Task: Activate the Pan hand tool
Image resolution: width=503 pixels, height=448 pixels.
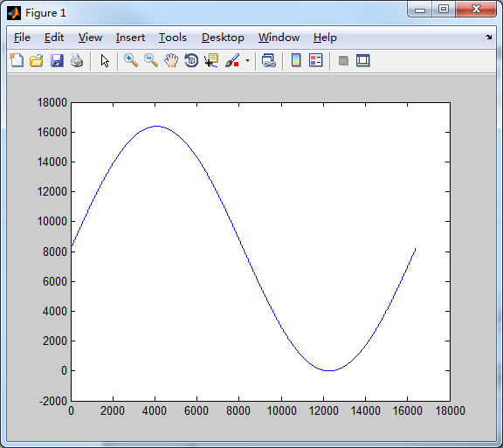Action: pos(171,60)
